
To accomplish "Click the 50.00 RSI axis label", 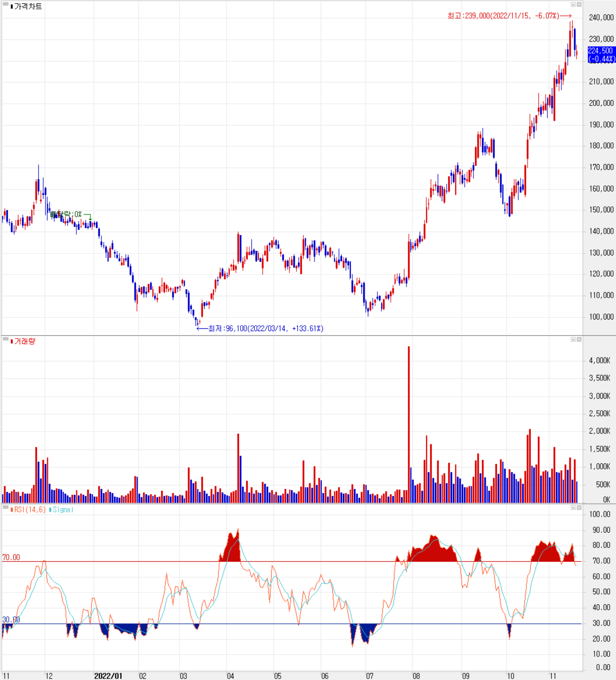I will click(x=601, y=592).
